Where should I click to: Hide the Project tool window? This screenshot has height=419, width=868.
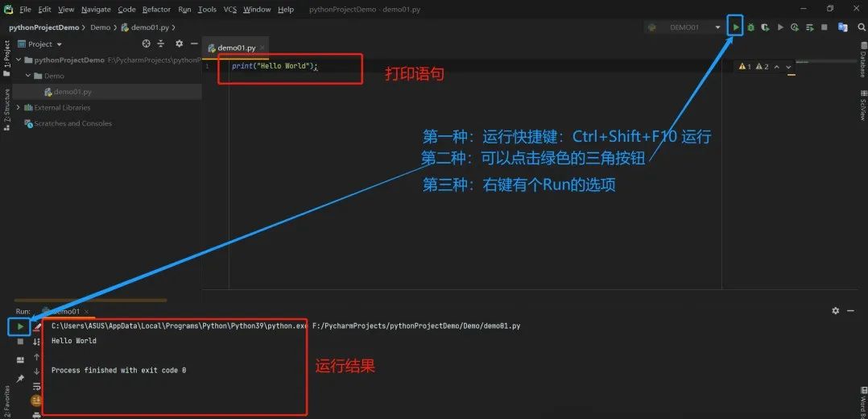point(194,44)
